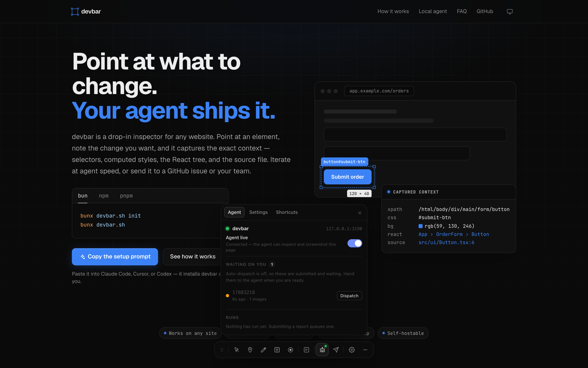This screenshot has width=588, height=368.
Task: Click the app.example.com/orders URL bar
Action: point(379,91)
